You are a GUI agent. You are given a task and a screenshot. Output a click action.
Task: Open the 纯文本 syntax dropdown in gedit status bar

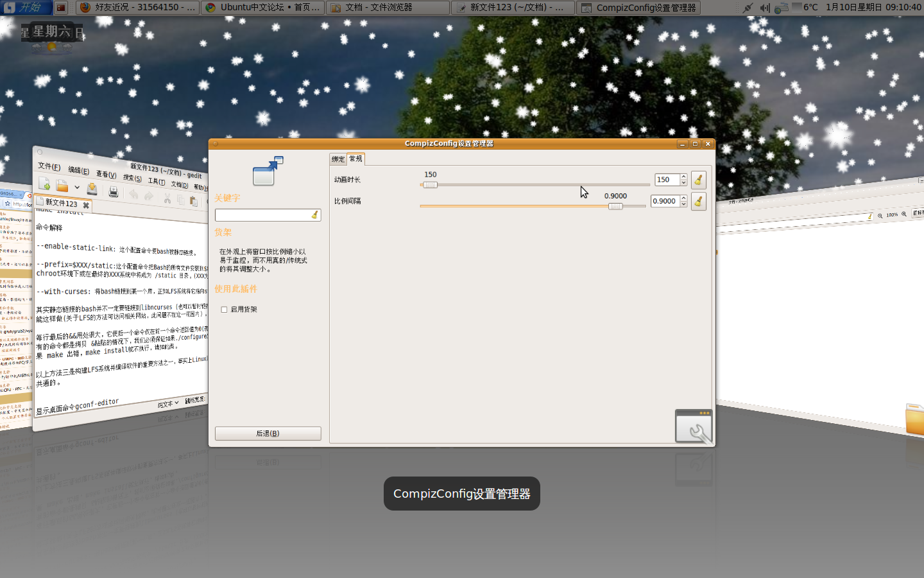pyautogui.click(x=168, y=404)
